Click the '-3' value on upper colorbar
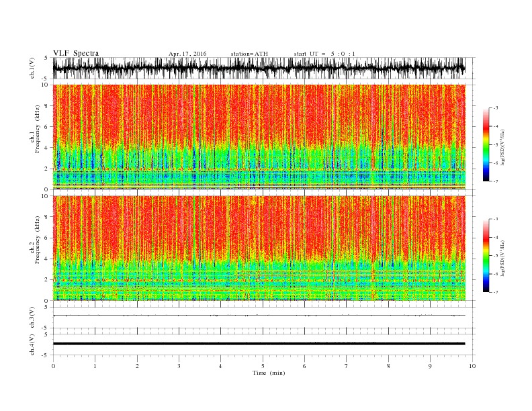Image resolution: width=532 pixels, height=411 pixels. (x=495, y=108)
